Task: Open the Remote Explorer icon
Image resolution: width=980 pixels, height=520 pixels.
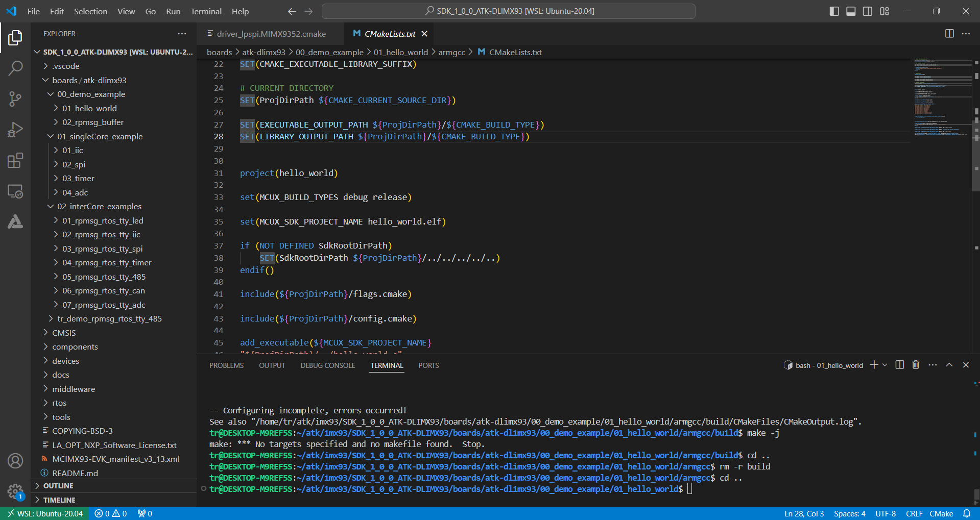Action: (15, 191)
